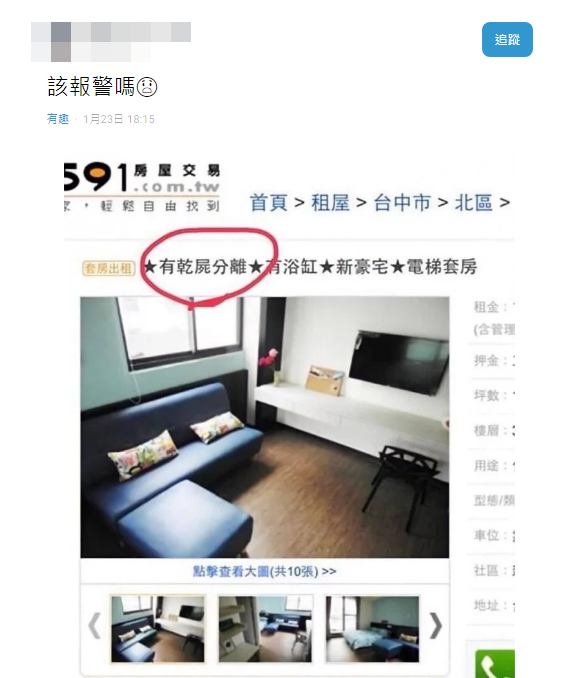
Task: Click the post timestamp 1月23日 18:15
Action: coord(118,119)
